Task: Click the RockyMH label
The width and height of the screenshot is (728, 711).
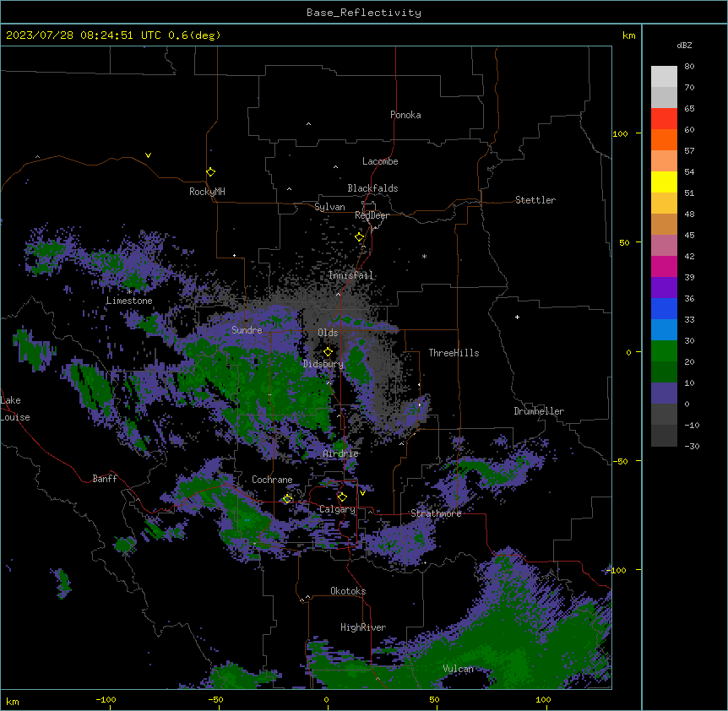Action: coord(207,192)
